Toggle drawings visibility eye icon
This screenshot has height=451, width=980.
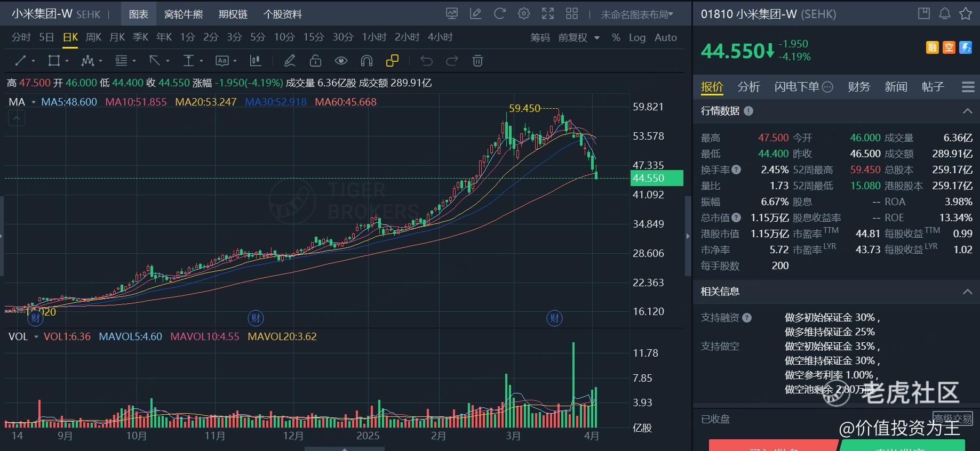341,61
